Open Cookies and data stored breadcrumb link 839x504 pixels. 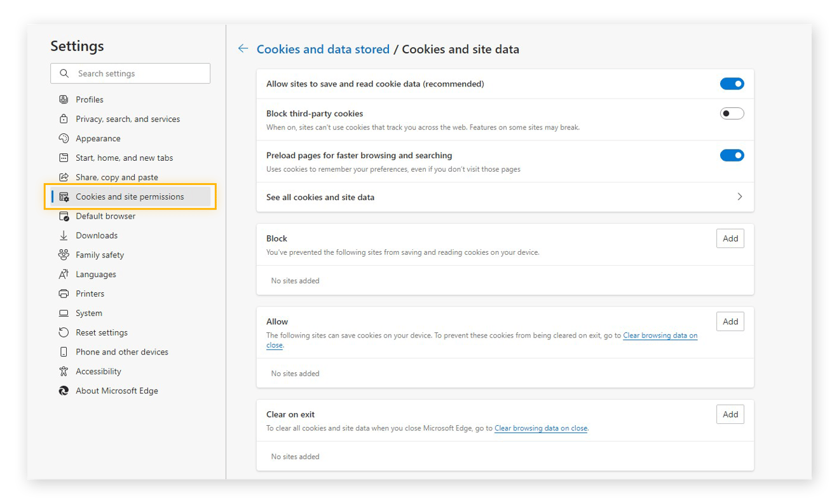(x=323, y=49)
